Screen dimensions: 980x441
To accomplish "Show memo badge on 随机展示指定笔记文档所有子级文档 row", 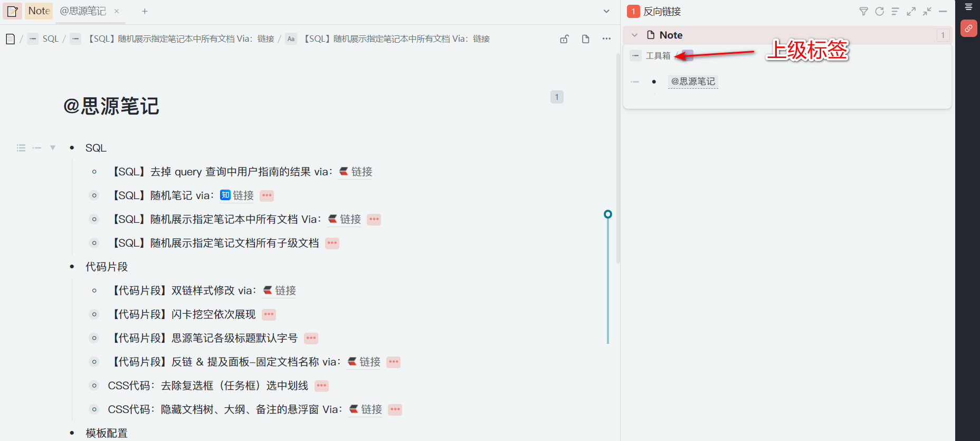I will click(x=332, y=243).
